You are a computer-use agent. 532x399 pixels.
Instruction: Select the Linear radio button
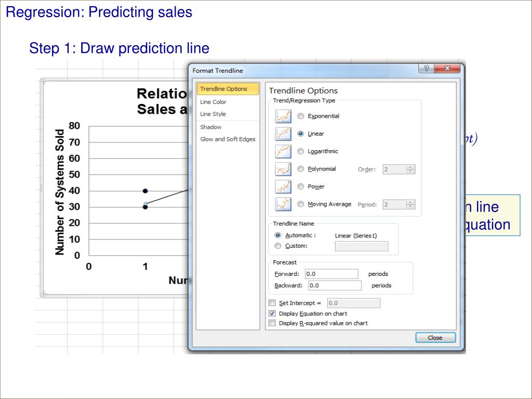(300, 134)
